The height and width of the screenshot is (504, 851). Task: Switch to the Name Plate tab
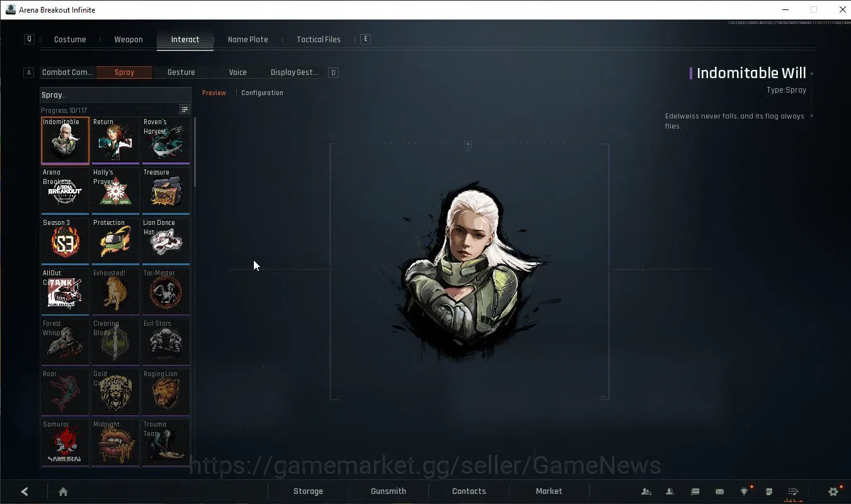click(x=248, y=39)
